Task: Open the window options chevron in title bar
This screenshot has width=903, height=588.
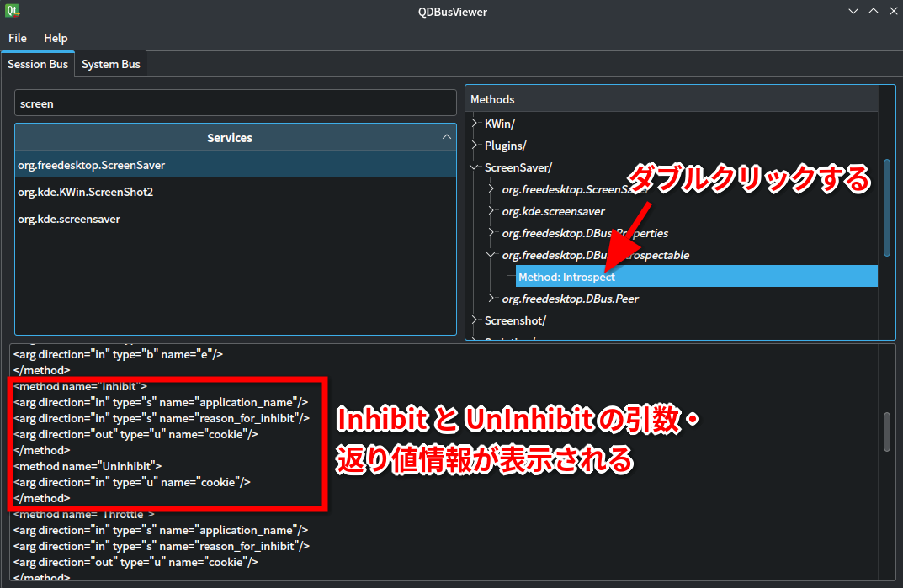Action: pos(853,11)
